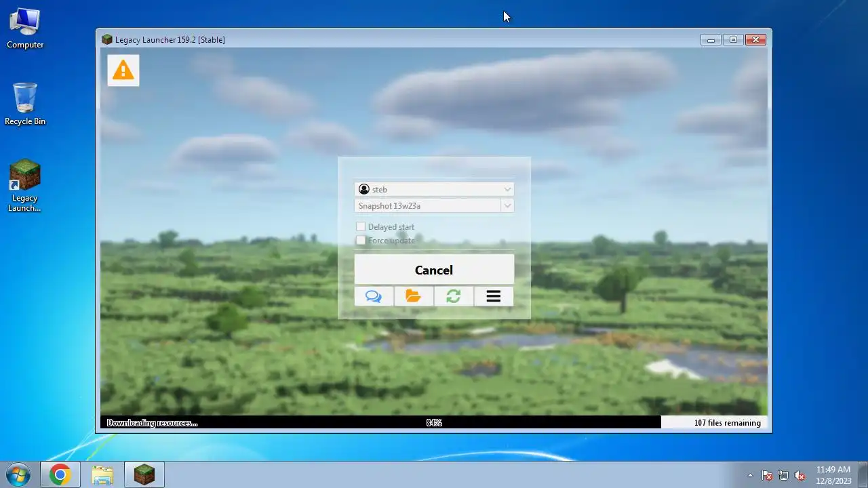Screen dimensions: 868x488
Task: Click the orange warning triangle icon
Action: (x=123, y=70)
